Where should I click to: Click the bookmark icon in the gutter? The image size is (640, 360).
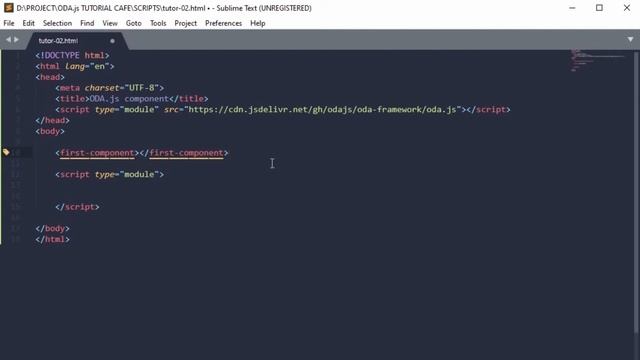click(x=6, y=152)
